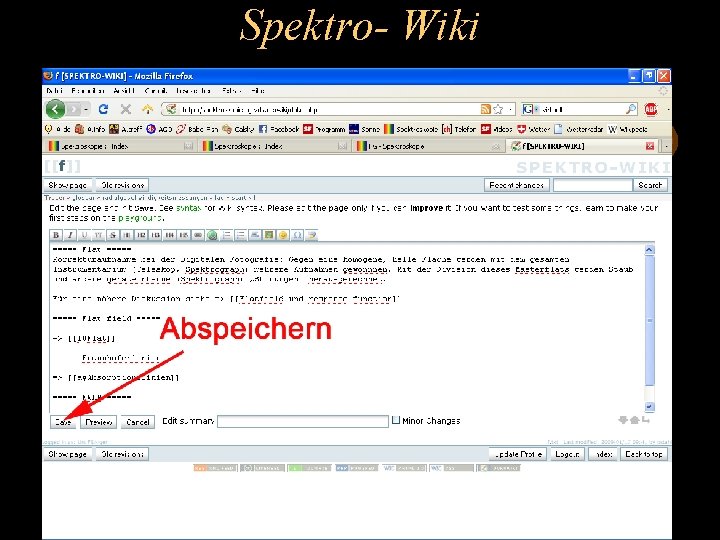The height and width of the screenshot is (540, 720).
Task: Open search engine selector dropdown
Action: (529, 109)
